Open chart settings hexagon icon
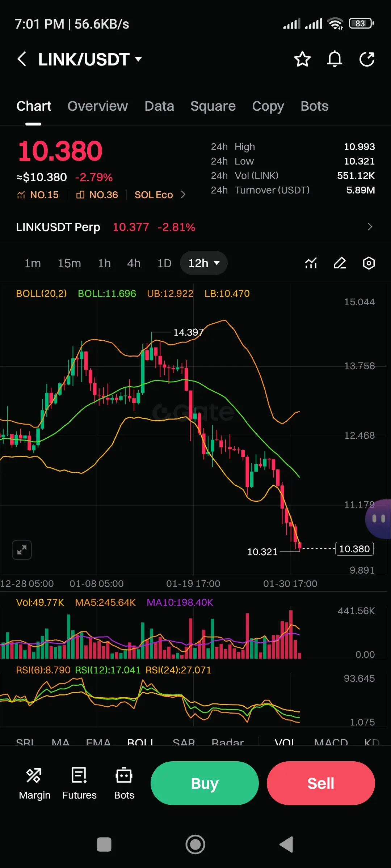The height and width of the screenshot is (868, 391). click(x=369, y=263)
